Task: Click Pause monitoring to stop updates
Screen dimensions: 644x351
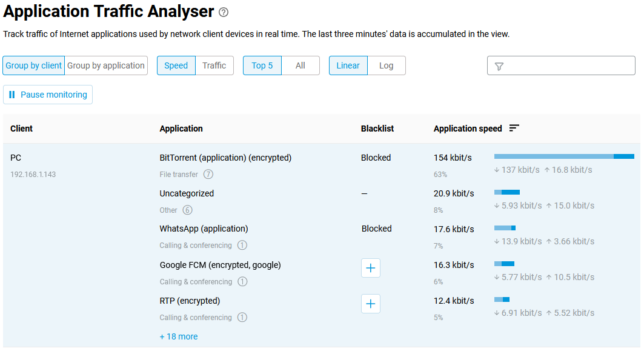Action: (47, 95)
